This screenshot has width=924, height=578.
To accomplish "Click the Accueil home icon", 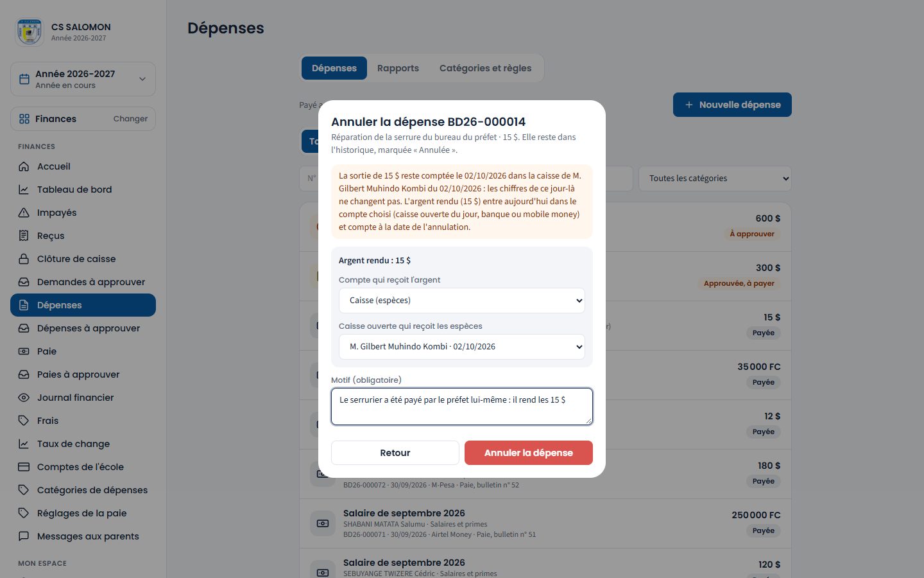I will tap(24, 166).
